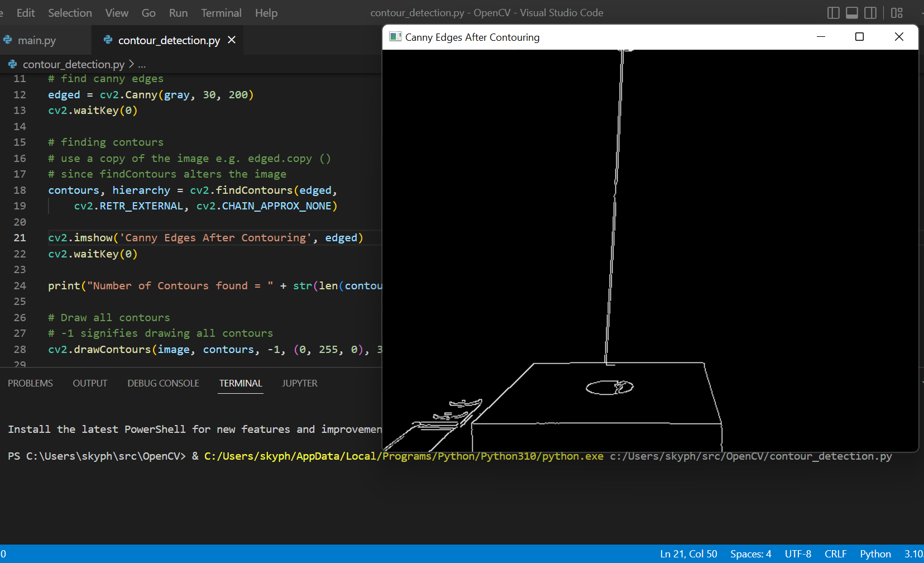Minimize the Canny Edges window

pos(821,37)
